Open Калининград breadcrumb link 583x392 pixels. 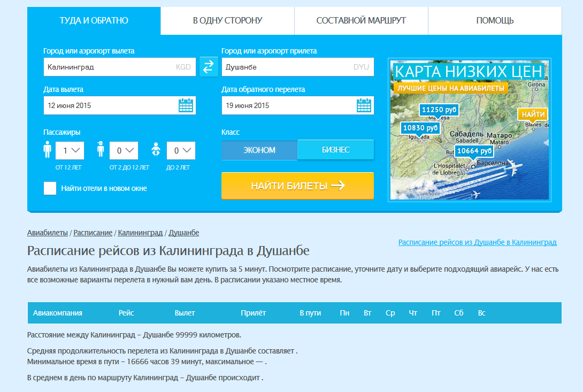click(140, 233)
